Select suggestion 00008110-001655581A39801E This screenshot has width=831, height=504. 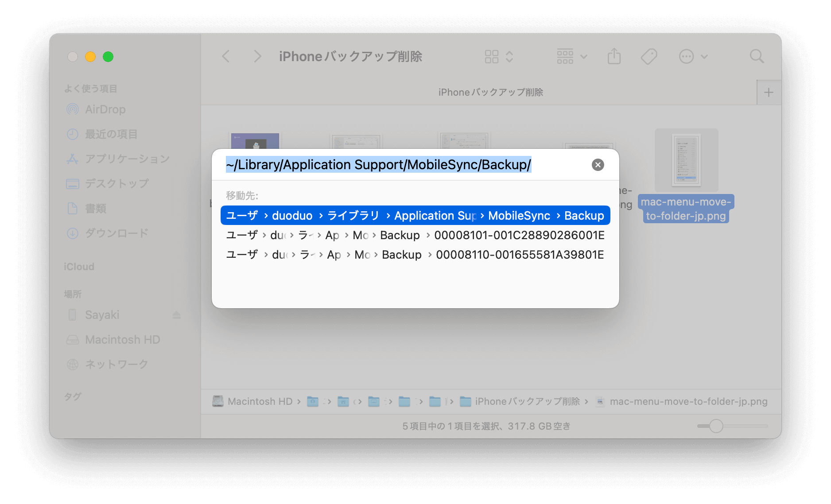click(x=415, y=255)
